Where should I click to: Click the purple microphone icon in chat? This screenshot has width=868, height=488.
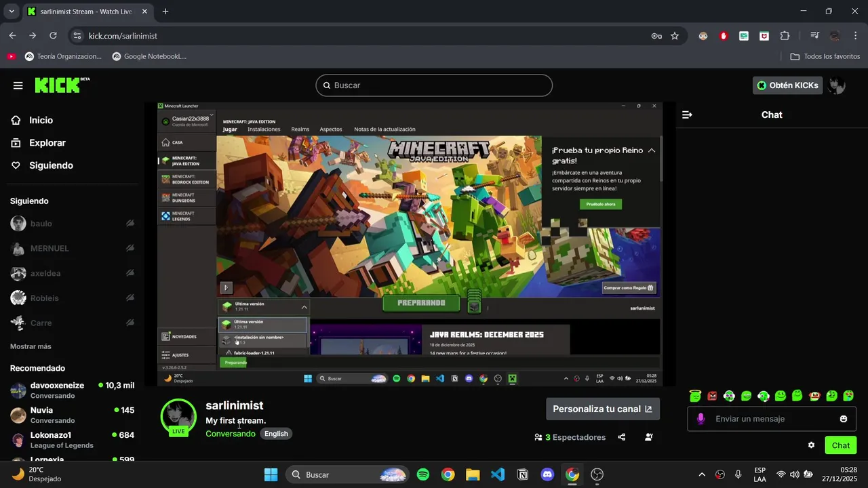pos(701,419)
